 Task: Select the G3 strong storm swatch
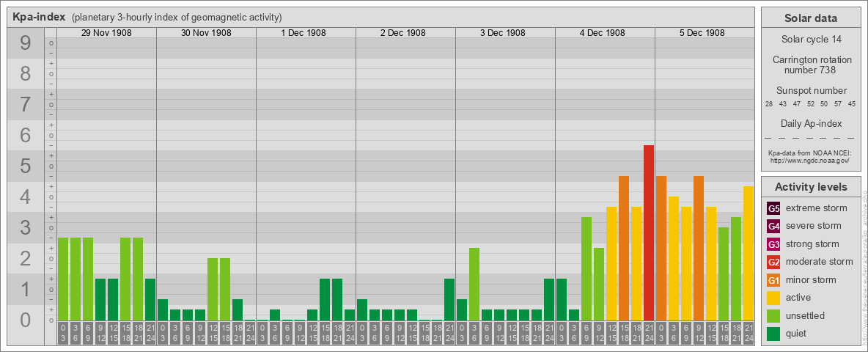(773, 244)
